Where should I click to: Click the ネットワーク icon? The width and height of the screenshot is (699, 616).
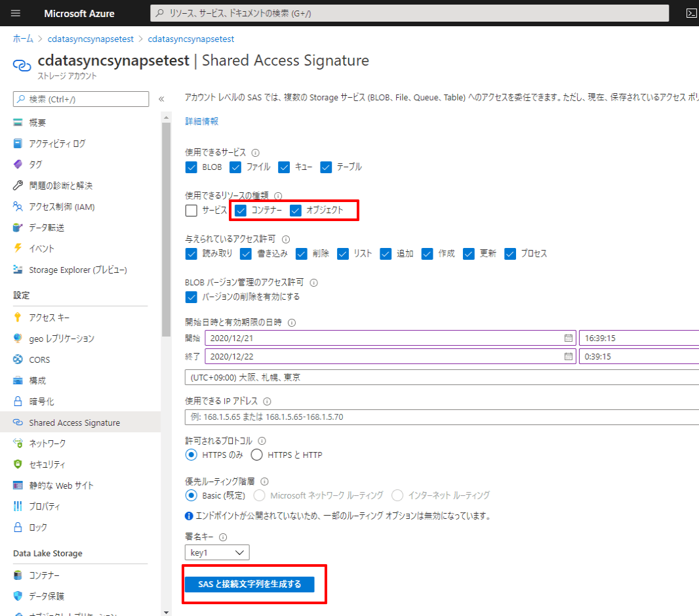point(18,443)
